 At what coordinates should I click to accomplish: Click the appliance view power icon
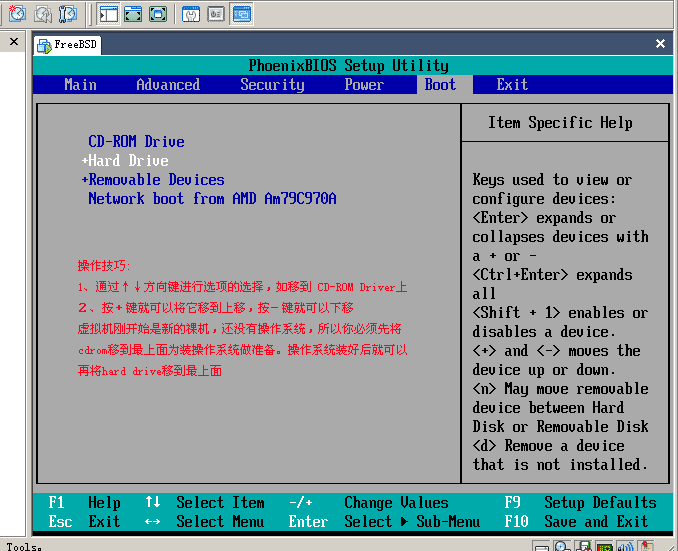[x=216, y=14]
